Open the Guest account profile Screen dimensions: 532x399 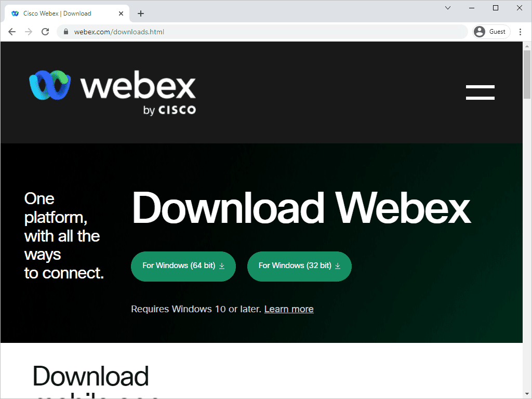490,31
